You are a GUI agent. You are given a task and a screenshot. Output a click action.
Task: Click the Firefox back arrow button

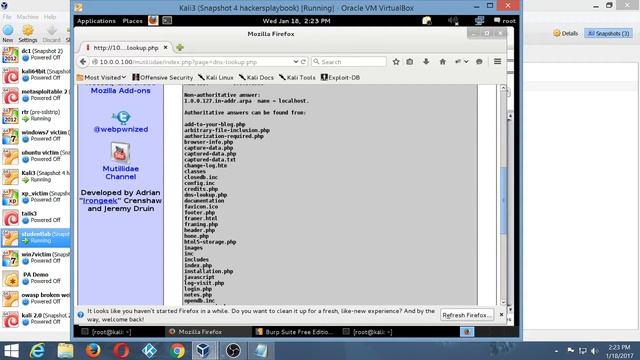tap(83, 62)
